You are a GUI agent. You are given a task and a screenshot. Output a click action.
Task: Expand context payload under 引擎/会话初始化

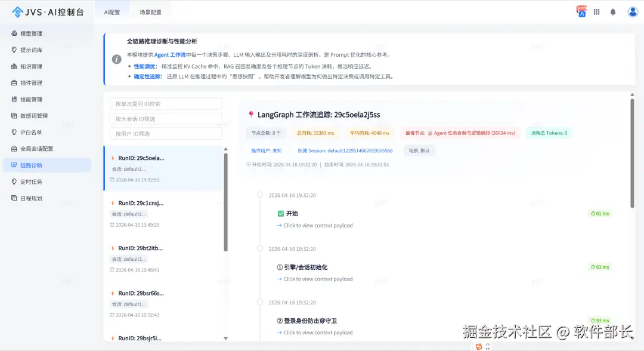click(x=315, y=279)
